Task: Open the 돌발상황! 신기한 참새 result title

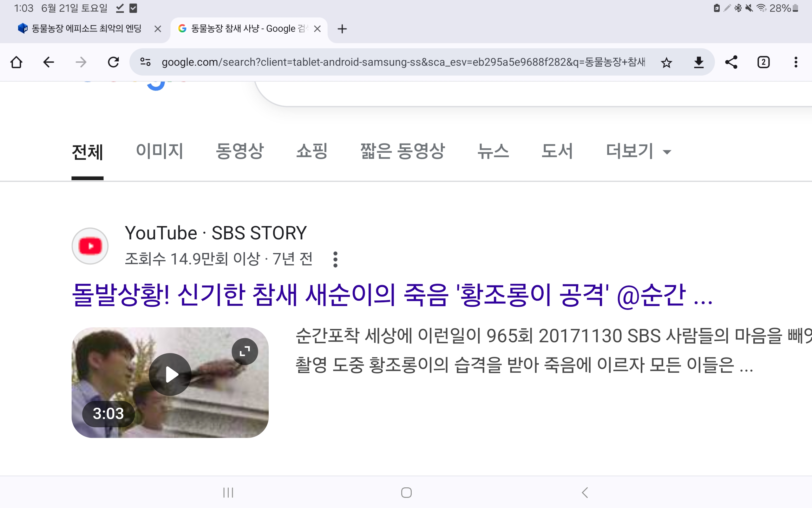Action: click(392, 295)
